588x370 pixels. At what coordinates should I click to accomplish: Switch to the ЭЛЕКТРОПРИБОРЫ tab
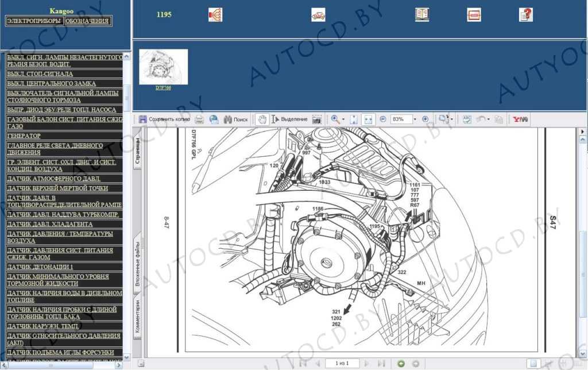point(33,21)
